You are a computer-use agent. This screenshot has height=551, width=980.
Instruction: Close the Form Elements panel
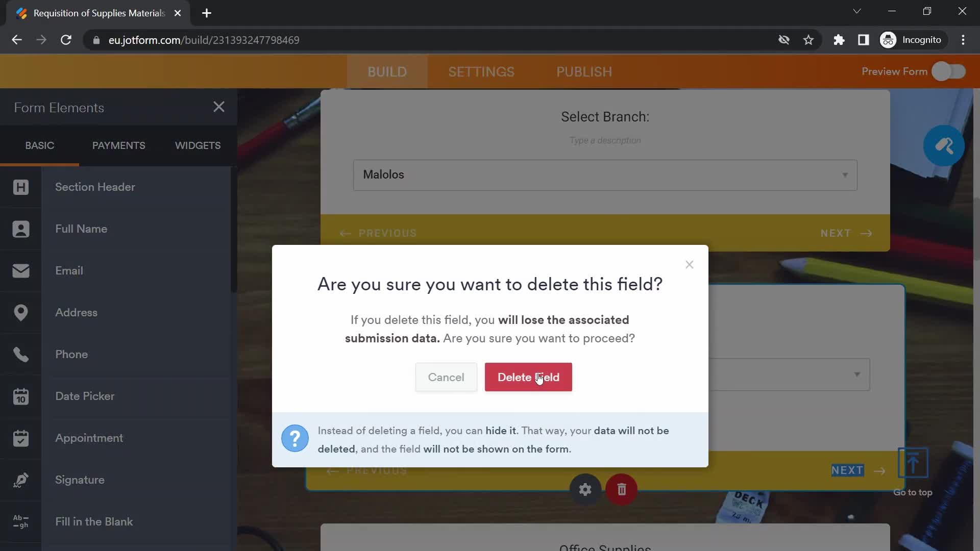pos(219,107)
